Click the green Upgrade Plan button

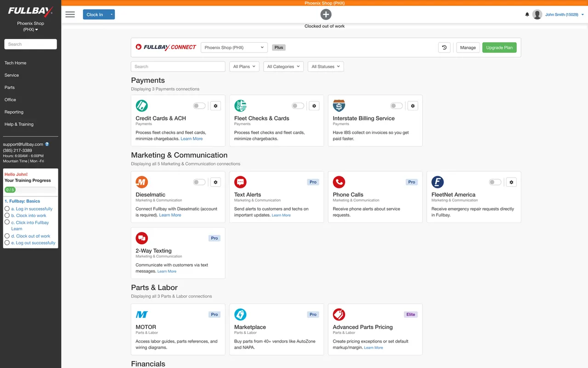pyautogui.click(x=499, y=47)
